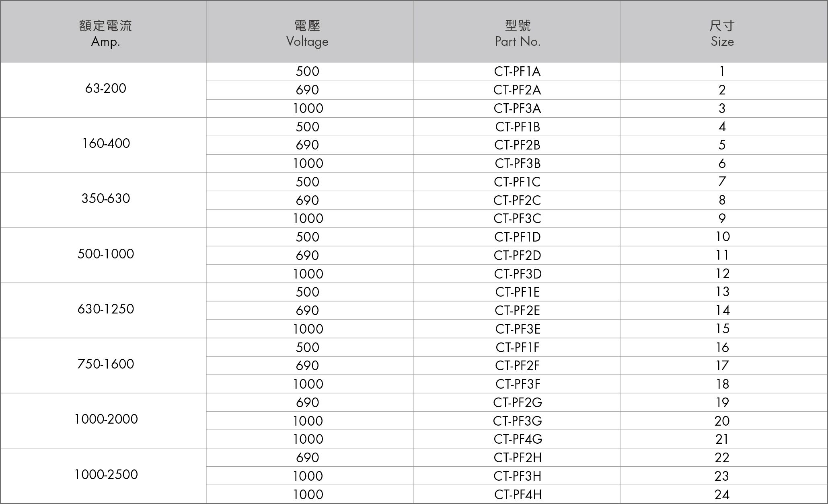Viewport: 828px width, 504px height.
Task: Click the size 13 cell
Action: tap(723, 292)
